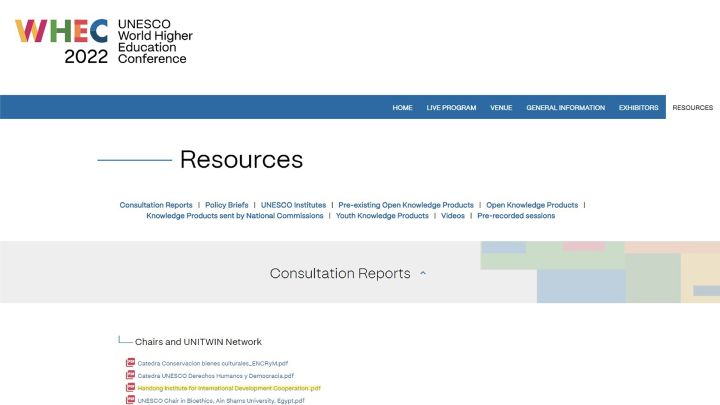Open PDF icon for Handong Institute file
The image size is (720, 405).
pyautogui.click(x=130, y=388)
